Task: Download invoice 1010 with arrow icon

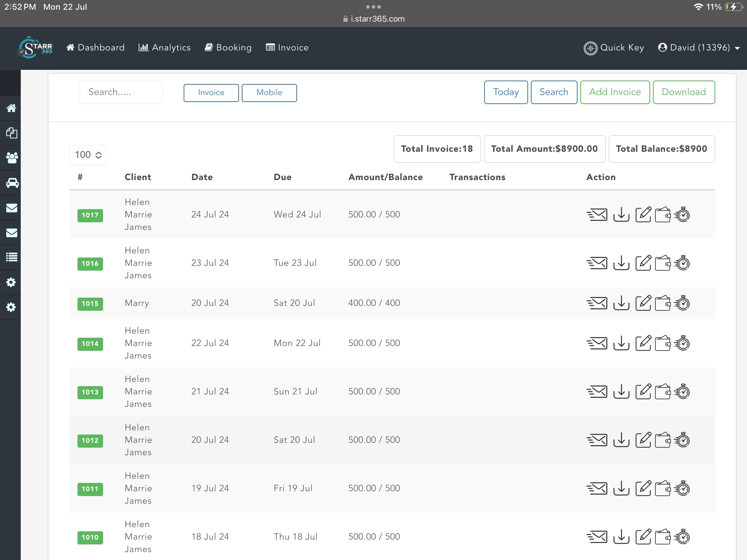Action: tap(621, 537)
